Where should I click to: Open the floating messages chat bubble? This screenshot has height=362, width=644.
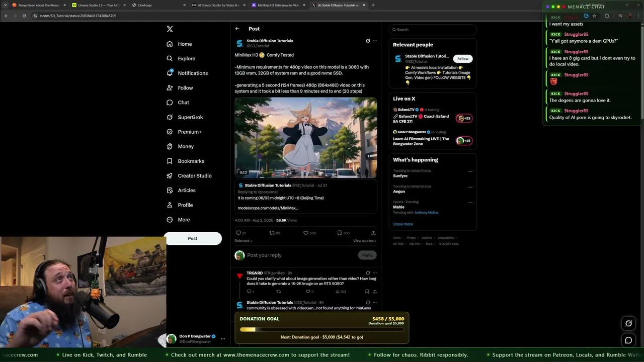click(x=628, y=340)
